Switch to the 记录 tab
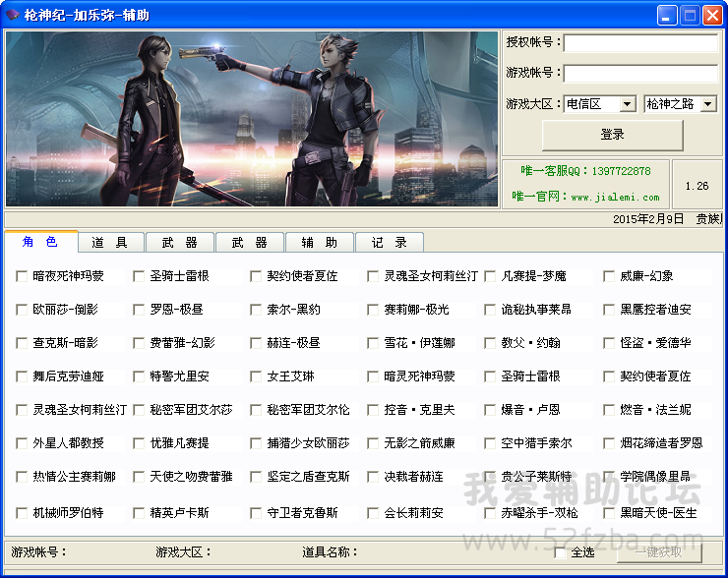The height and width of the screenshot is (578, 728). (390, 243)
